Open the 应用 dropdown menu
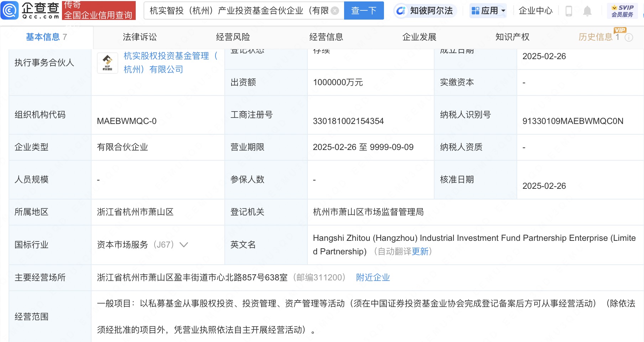The height and width of the screenshot is (342, 644). [x=488, y=11]
